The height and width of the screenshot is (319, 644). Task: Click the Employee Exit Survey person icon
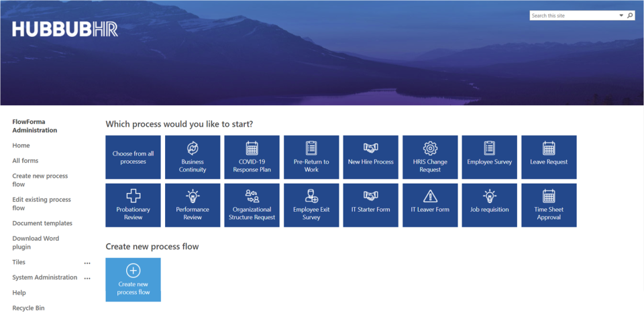click(x=311, y=196)
